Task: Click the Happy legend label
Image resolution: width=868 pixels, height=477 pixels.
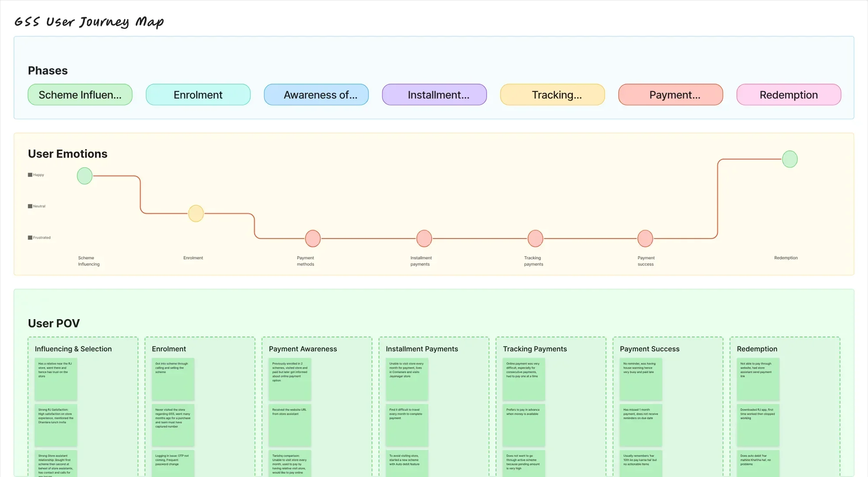Action: tap(39, 175)
